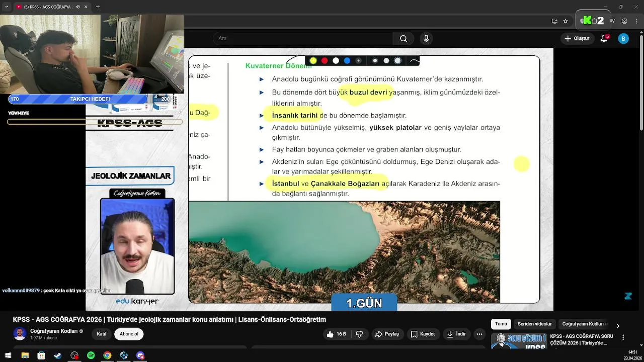Dislike the video
Image resolution: width=644 pixels, height=362 pixels.
coord(359,334)
